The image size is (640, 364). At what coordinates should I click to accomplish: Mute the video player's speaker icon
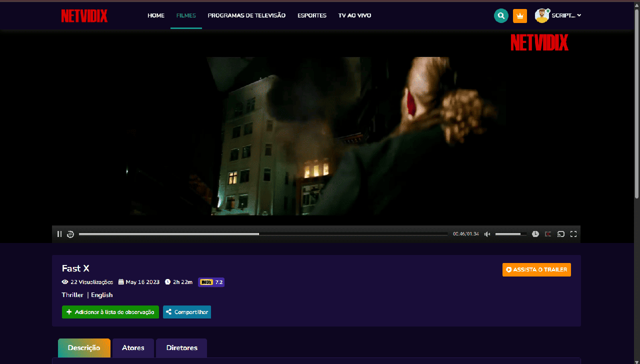coord(487,234)
